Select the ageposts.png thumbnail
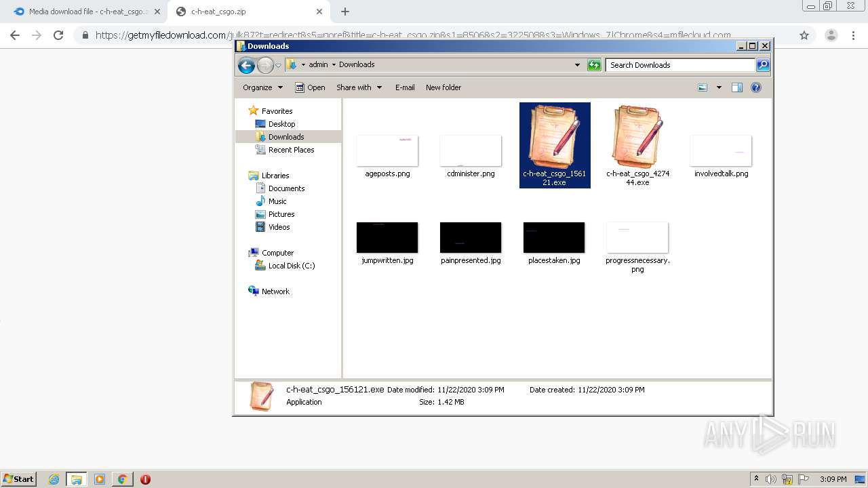The width and height of the screenshot is (868, 488). [387, 150]
